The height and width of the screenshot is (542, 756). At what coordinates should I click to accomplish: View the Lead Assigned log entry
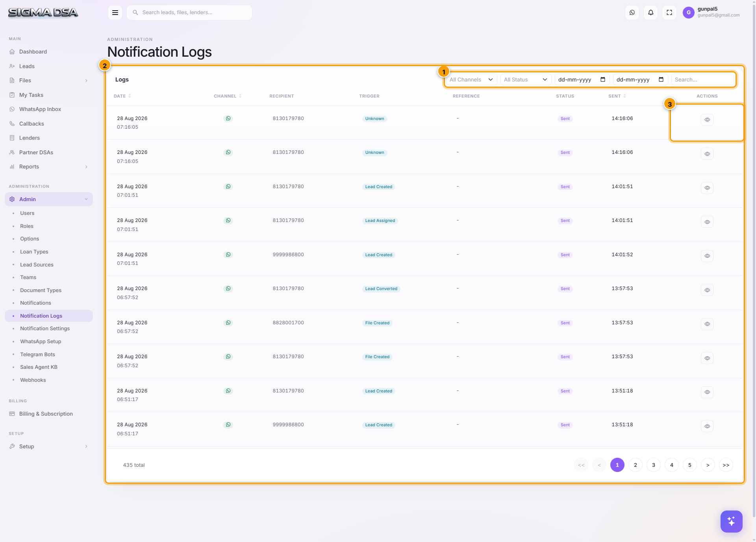pyautogui.click(x=707, y=222)
